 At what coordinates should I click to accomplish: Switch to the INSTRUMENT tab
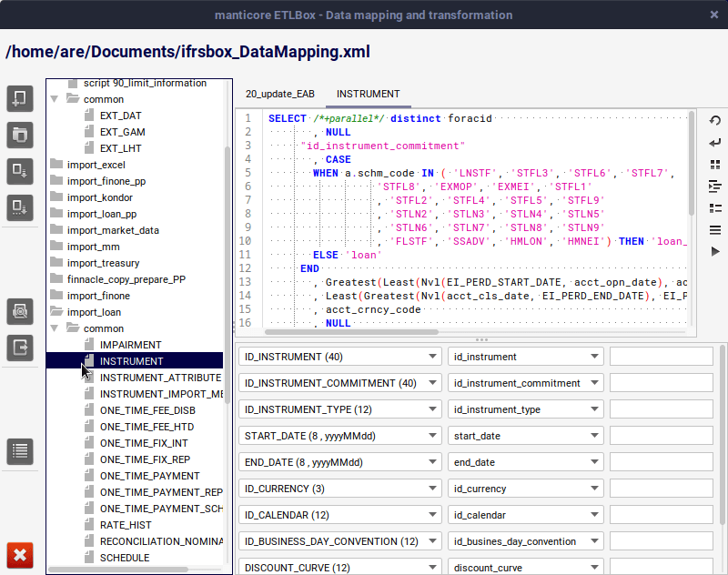tap(369, 95)
